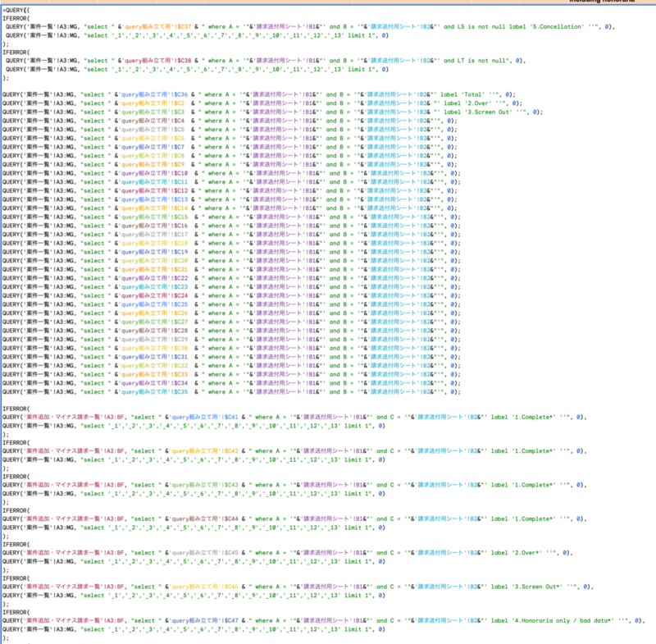Place cursor on the $C3 reference
This screenshot has height=644, width=656.
(x=177, y=112)
